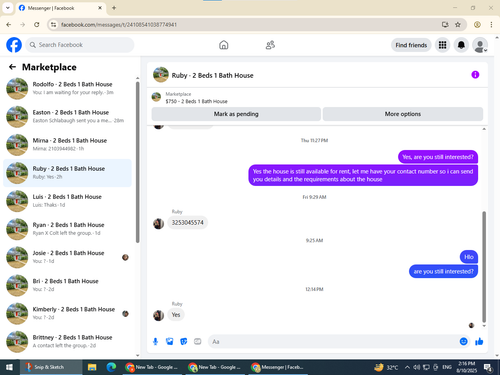Click the house available for rent message
This screenshot has height=375, width=500.
point(363,175)
